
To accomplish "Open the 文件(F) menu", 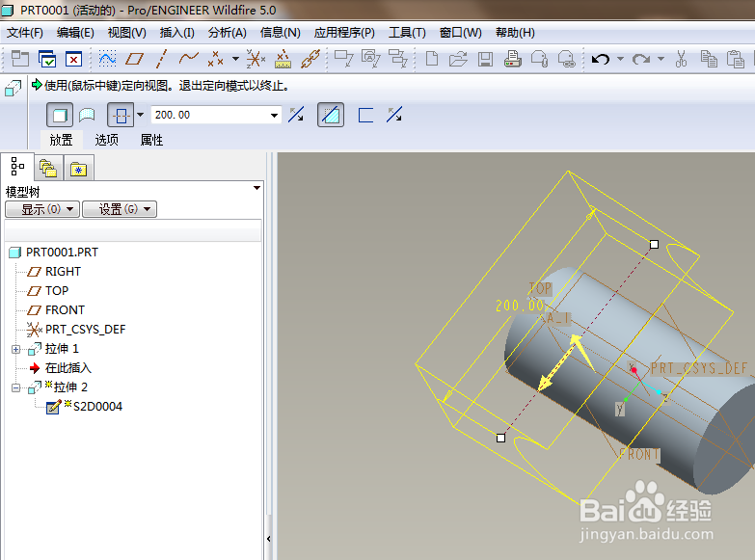I will coord(24,33).
